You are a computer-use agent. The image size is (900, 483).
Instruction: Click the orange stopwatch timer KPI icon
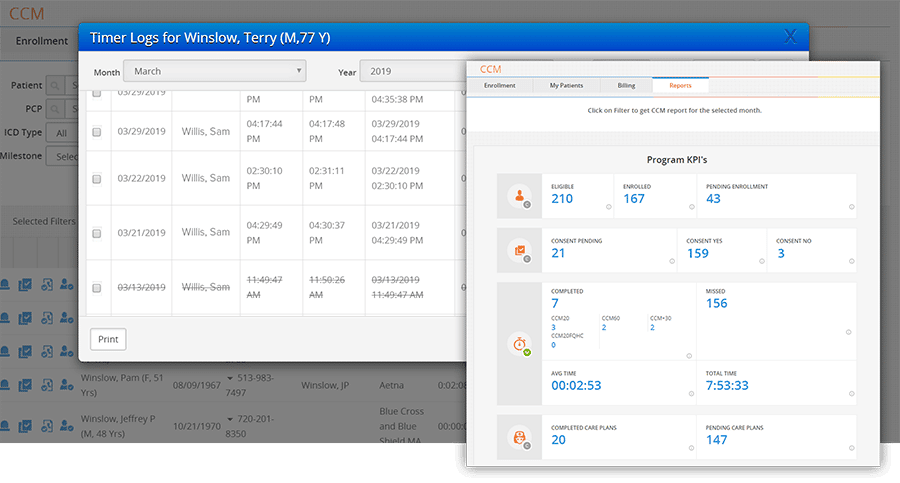coord(519,344)
